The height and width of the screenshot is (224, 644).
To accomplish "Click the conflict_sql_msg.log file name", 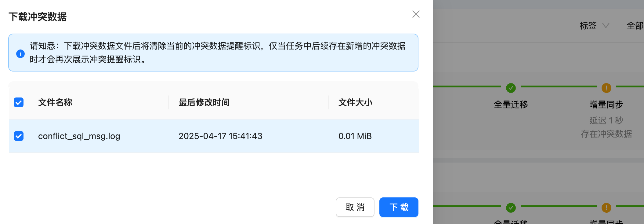I will click(x=79, y=136).
